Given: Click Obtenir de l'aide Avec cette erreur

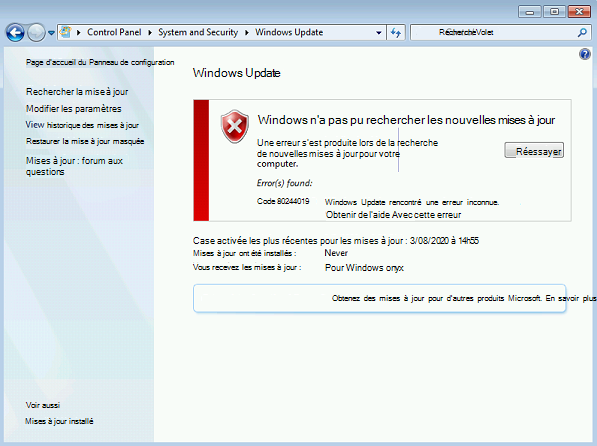Looking at the screenshot, I should click(393, 215).
